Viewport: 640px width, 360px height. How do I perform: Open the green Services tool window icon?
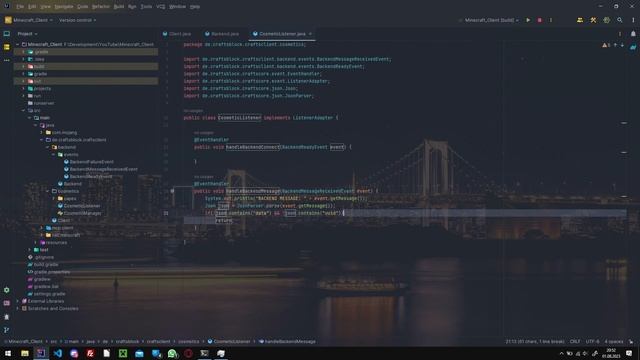(x=7, y=290)
